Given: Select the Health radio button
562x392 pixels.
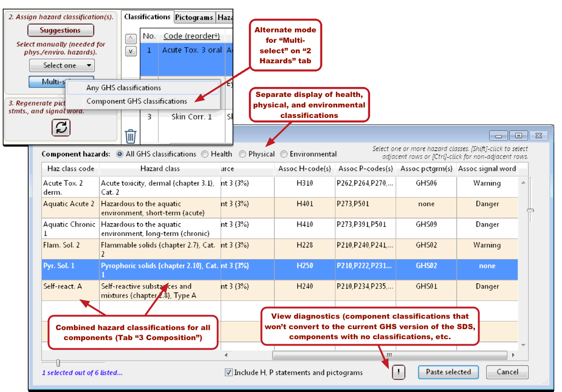Looking at the screenshot, I should pos(205,154).
